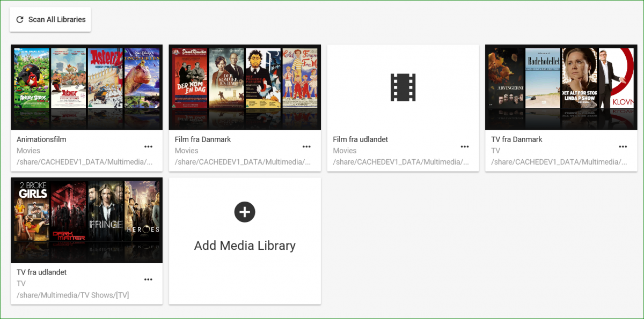This screenshot has height=319, width=644.
Task: Click the Movies type label under Animationsfilm
Action: click(x=28, y=151)
